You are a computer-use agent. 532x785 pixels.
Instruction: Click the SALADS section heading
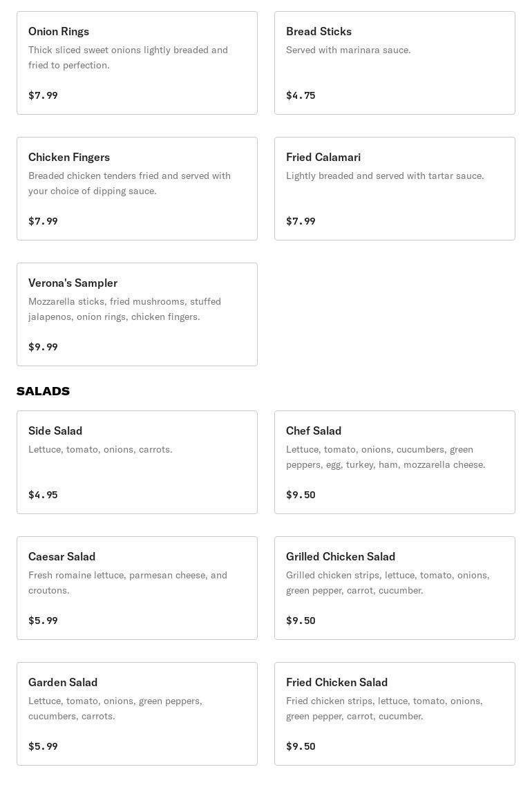click(43, 391)
